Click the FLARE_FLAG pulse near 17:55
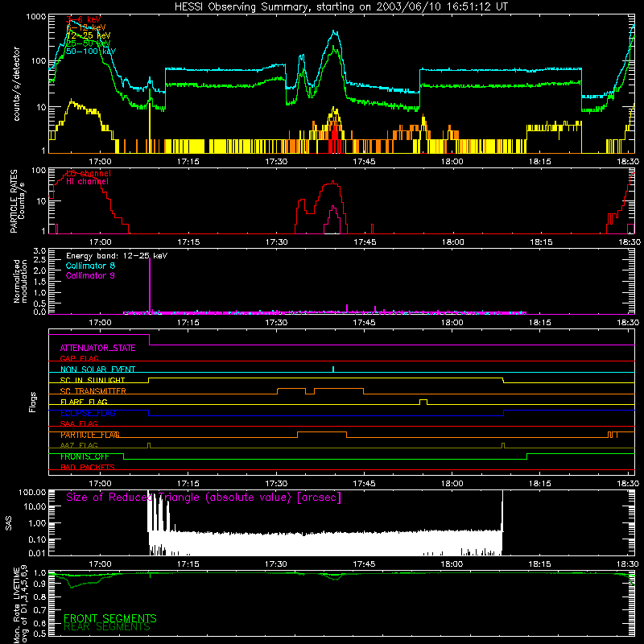 pyautogui.click(x=423, y=402)
